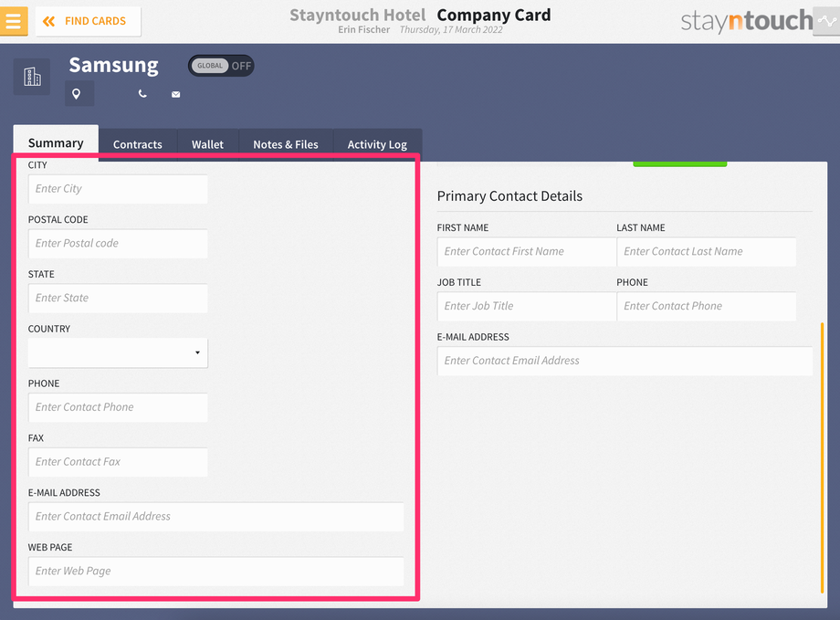Focus the company Phone field under Country

118,407
